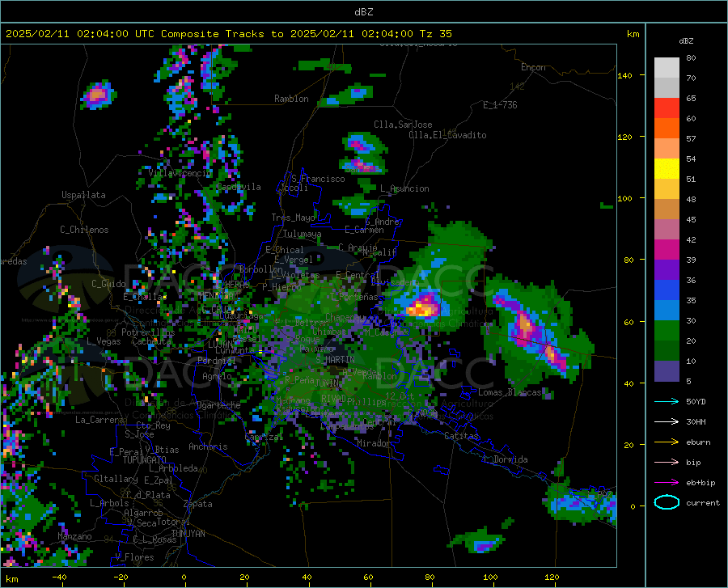Click the Clla.El_Cavadito label
This screenshot has height=588, width=728.
(447, 135)
